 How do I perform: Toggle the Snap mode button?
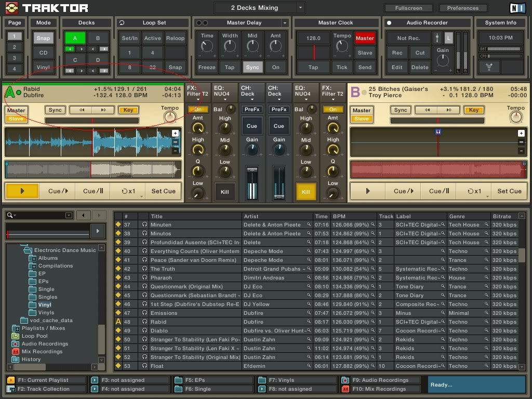(43, 38)
